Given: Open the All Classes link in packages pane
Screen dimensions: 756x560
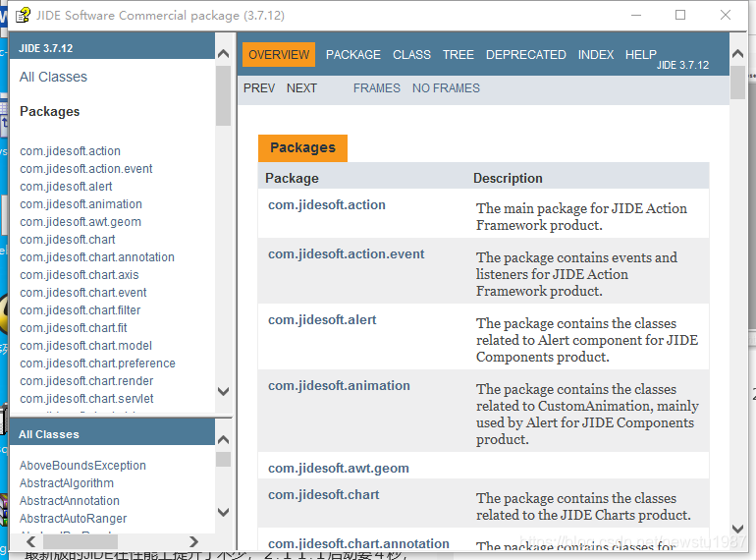Looking at the screenshot, I should pos(54,77).
